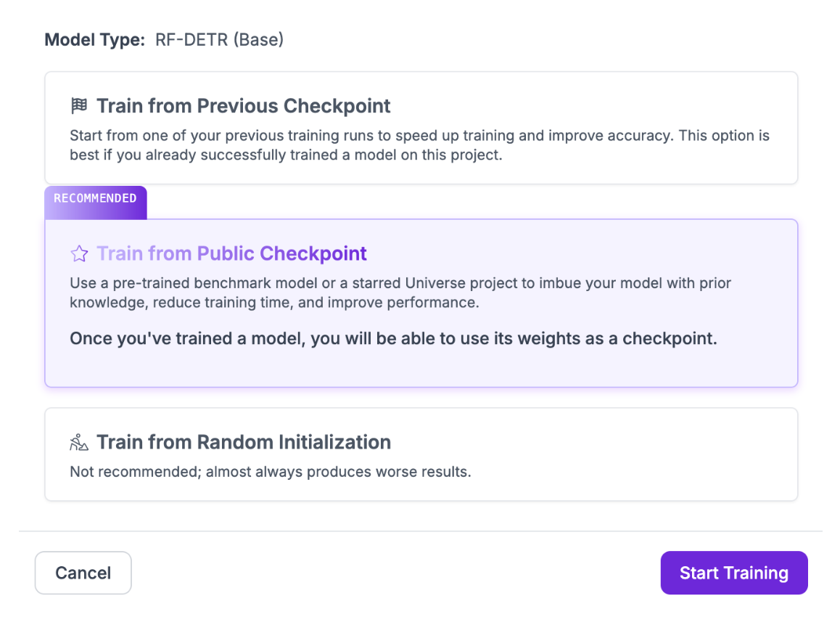Click Train from Previous Checkpoint heading
Viewport: 840px width, 633px height.
point(244,106)
